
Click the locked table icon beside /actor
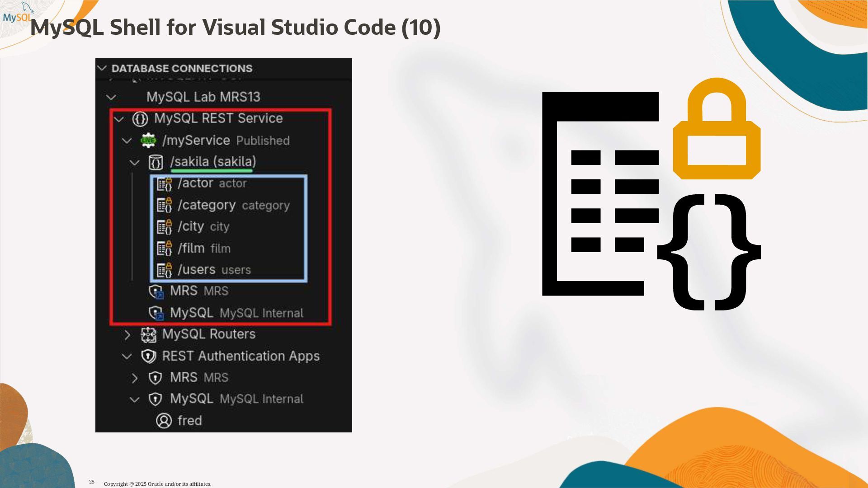click(x=164, y=184)
